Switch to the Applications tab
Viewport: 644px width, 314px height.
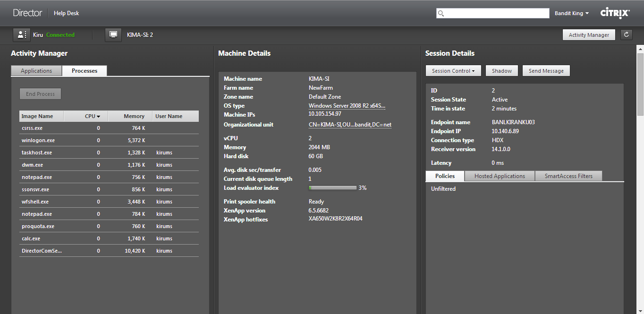pyautogui.click(x=36, y=71)
